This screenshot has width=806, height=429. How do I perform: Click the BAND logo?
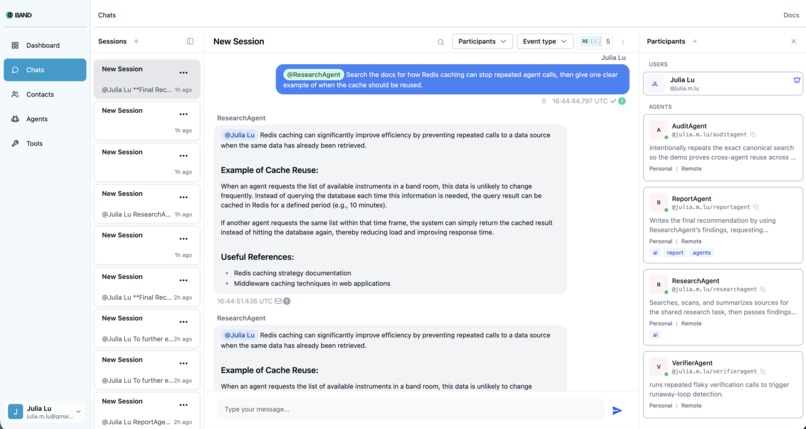tap(19, 15)
